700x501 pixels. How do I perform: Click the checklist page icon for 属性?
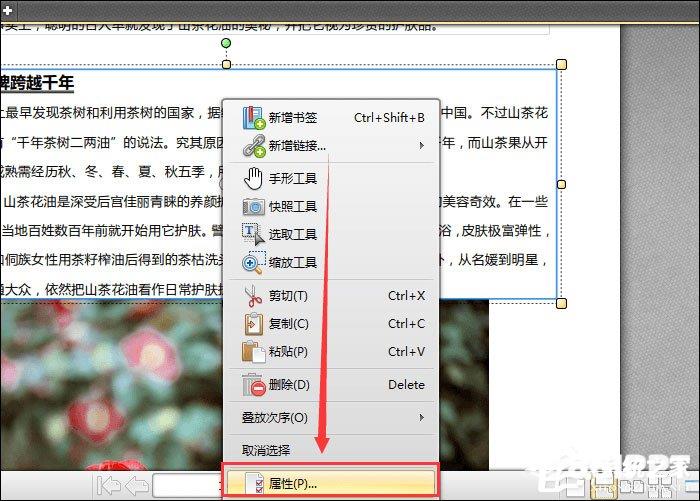coord(254,484)
